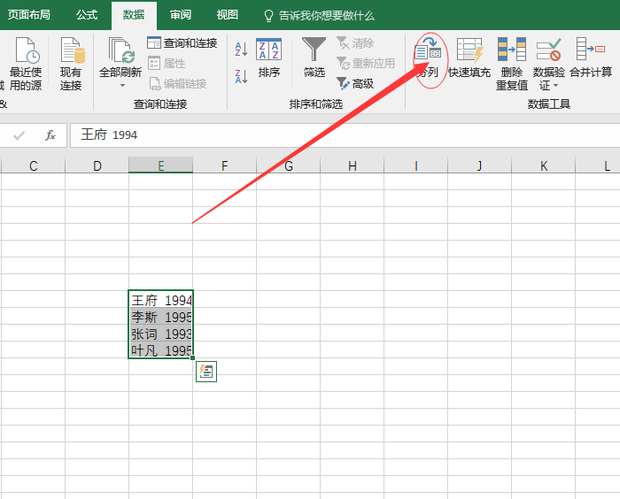Sort descending Z to A
Image resolution: width=620 pixels, height=499 pixels.
tap(241, 76)
